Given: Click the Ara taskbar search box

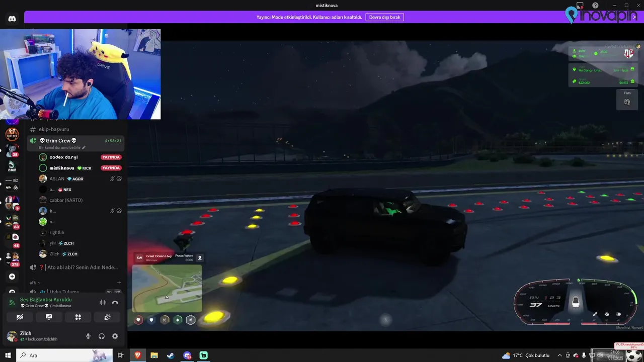Looking at the screenshot, I should [x=64, y=355].
